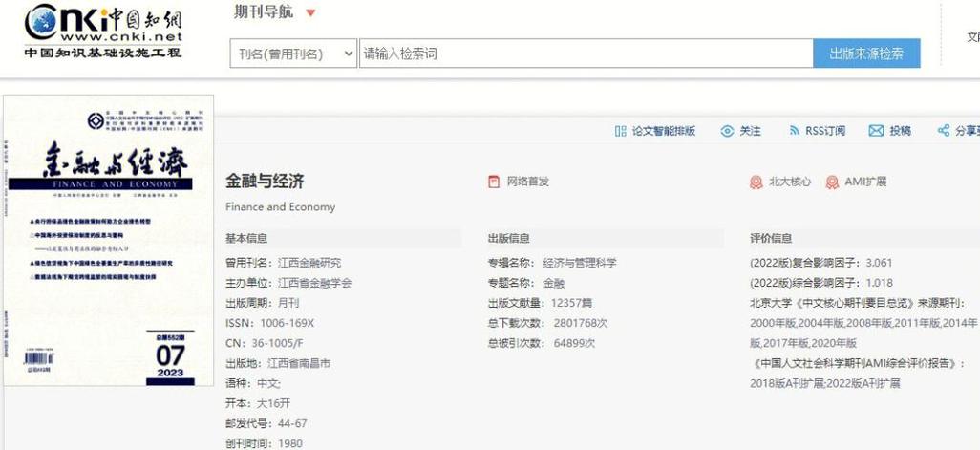The image size is (980, 450).
Task: Click the AMI综合评价报告 line
Action: [x=857, y=363]
